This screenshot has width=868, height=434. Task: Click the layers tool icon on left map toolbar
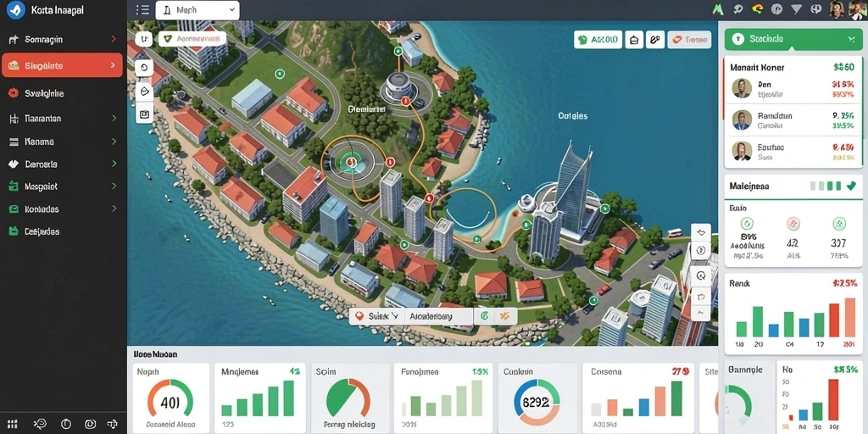144,92
